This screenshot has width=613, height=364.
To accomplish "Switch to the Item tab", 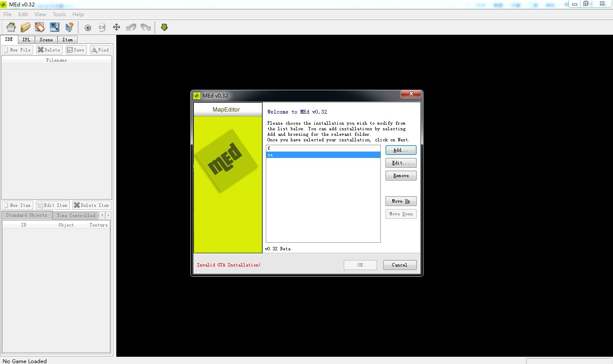I will click(x=67, y=40).
